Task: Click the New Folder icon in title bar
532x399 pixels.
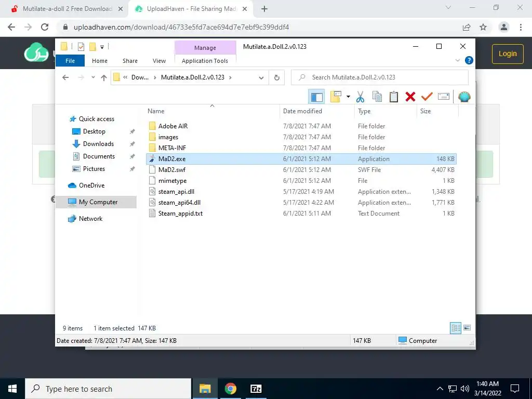Action: click(92, 46)
